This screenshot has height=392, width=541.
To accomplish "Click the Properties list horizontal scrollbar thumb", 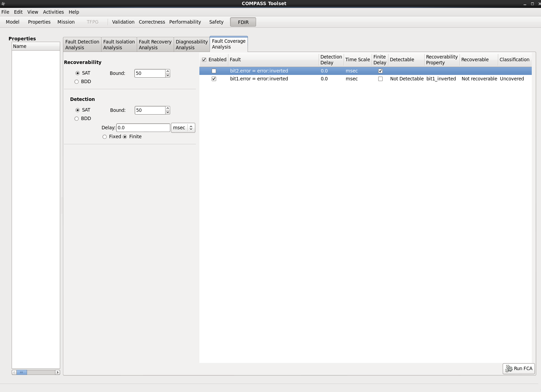I will (x=22, y=372).
